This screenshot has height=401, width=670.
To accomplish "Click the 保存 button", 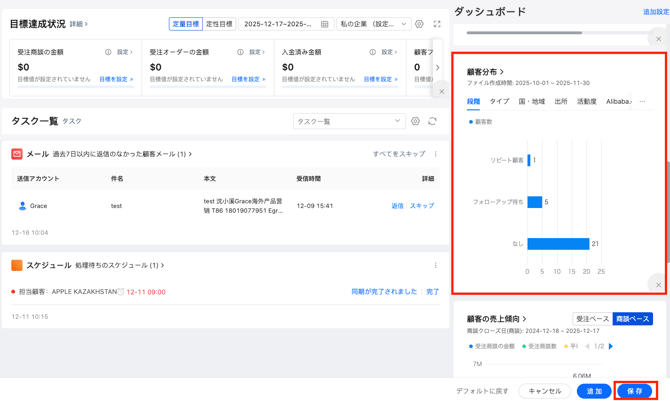I will [x=635, y=391].
